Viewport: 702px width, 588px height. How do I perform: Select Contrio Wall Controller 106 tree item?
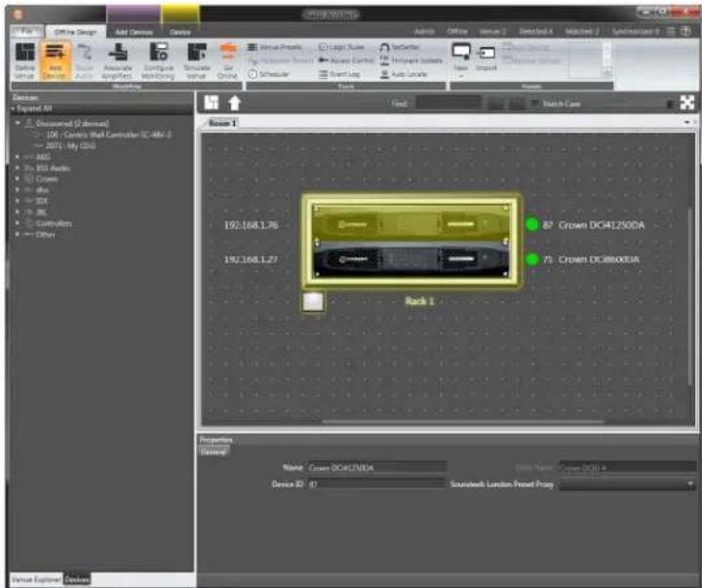tap(109, 135)
